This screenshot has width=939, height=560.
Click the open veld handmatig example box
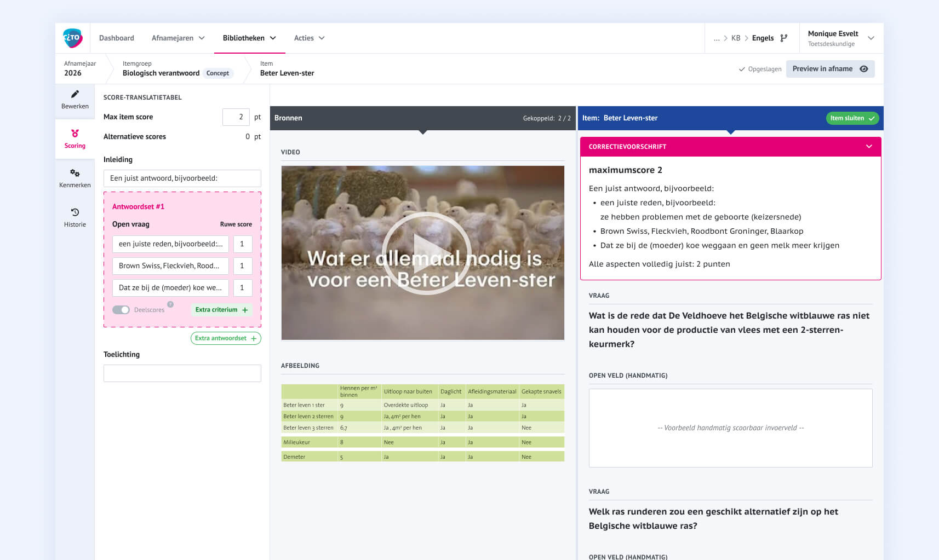(730, 428)
